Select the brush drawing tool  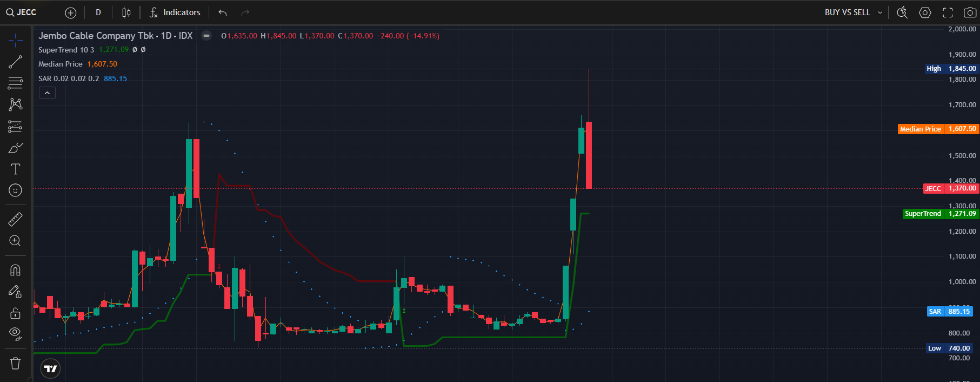click(x=15, y=148)
